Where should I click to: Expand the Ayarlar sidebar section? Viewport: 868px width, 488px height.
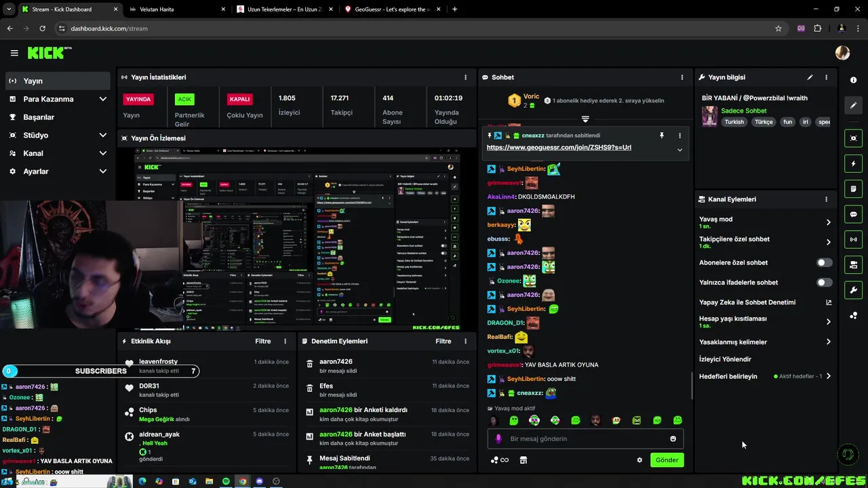tap(102, 171)
